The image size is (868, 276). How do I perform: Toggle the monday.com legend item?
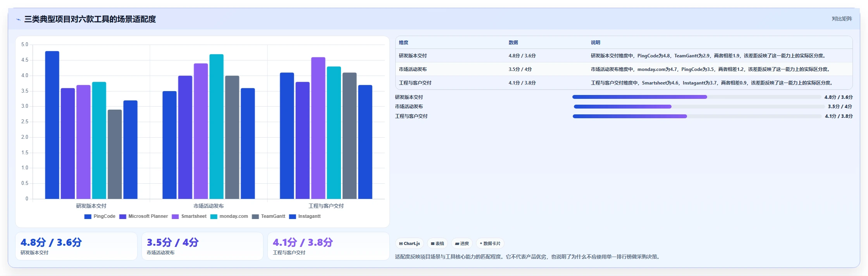pos(229,216)
